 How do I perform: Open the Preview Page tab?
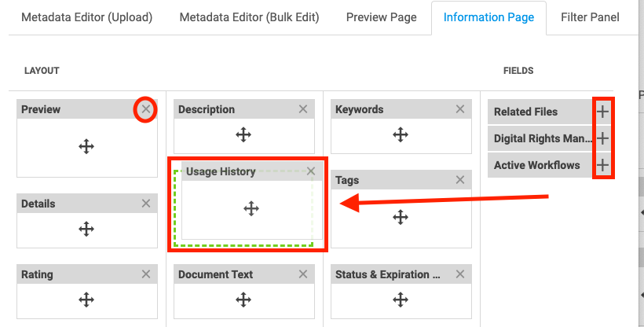[x=381, y=17]
